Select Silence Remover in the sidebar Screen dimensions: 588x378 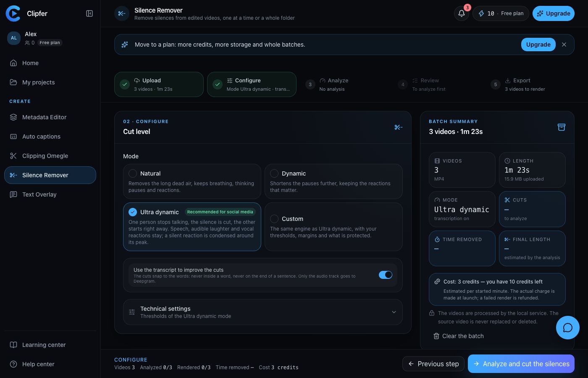[50, 175]
